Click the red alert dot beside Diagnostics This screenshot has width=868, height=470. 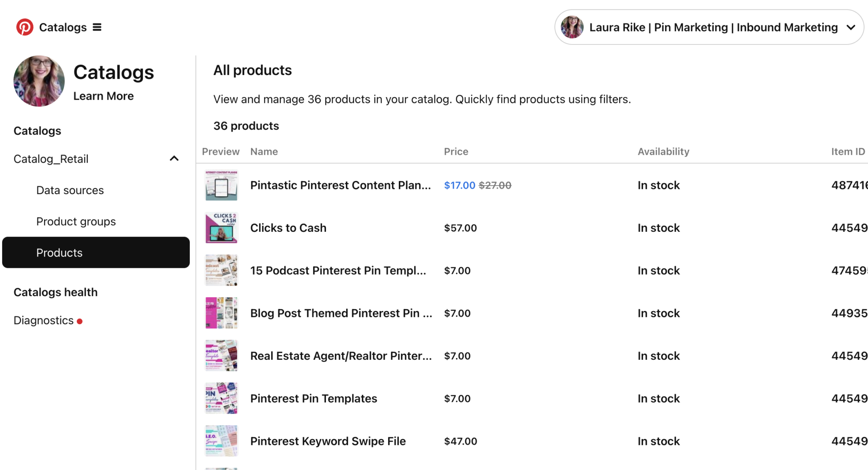80,321
